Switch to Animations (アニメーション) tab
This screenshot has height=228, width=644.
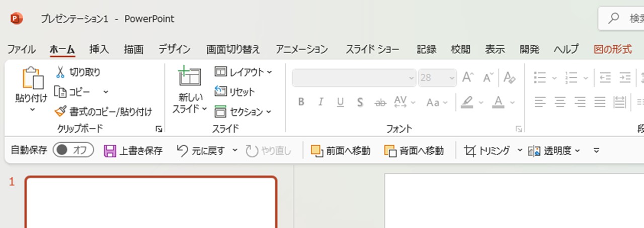coord(302,49)
